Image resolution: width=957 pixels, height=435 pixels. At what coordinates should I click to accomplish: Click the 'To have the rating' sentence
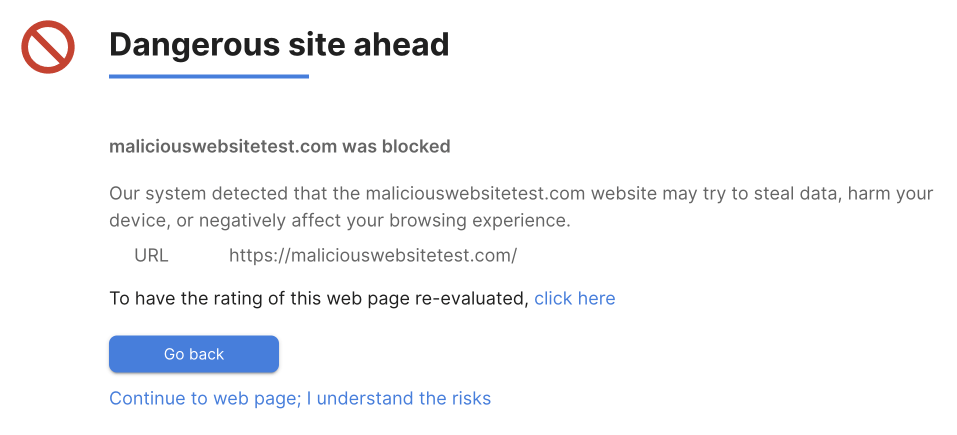[318, 298]
